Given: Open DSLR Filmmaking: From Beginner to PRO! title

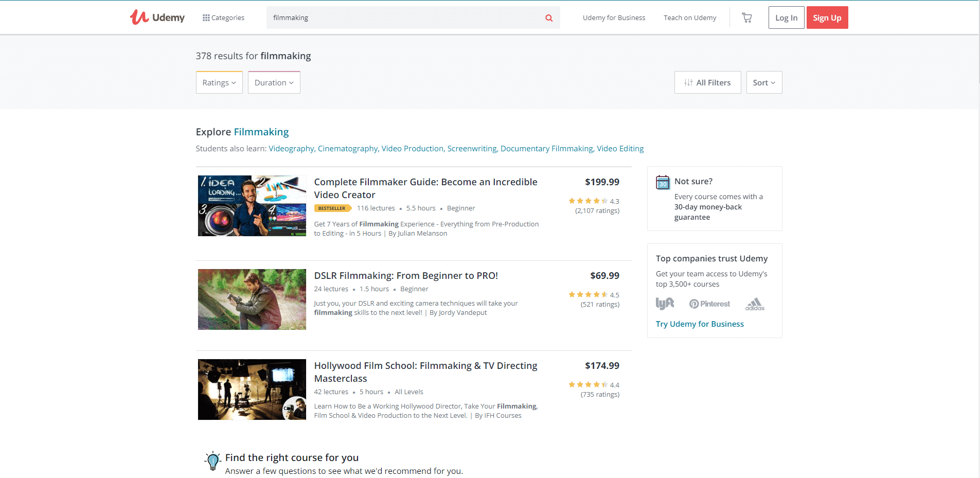Looking at the screenshot, I should pos(406,276).
